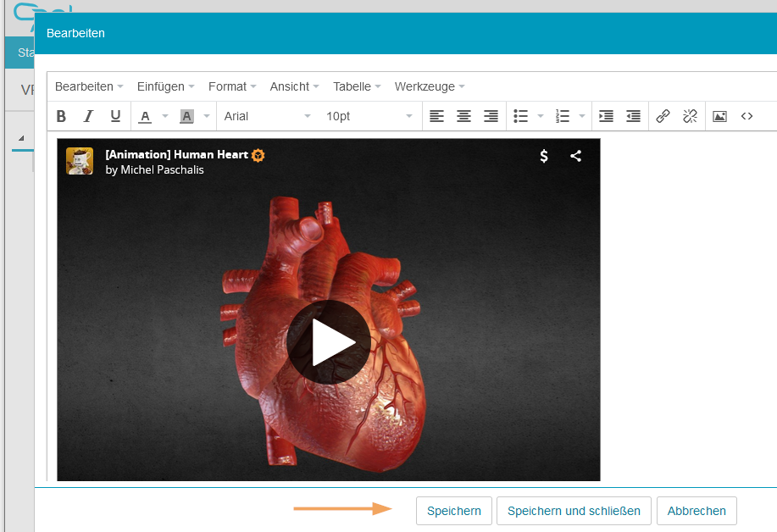777x532 pixels.
Task: Open the Einfügen menu
Action: point(165,86)
